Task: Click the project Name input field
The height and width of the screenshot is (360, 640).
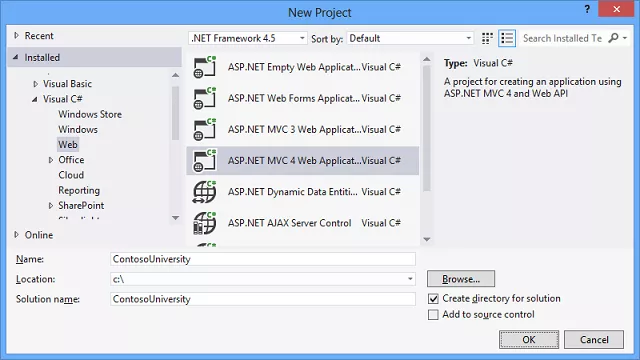Action: pos(263,259)
